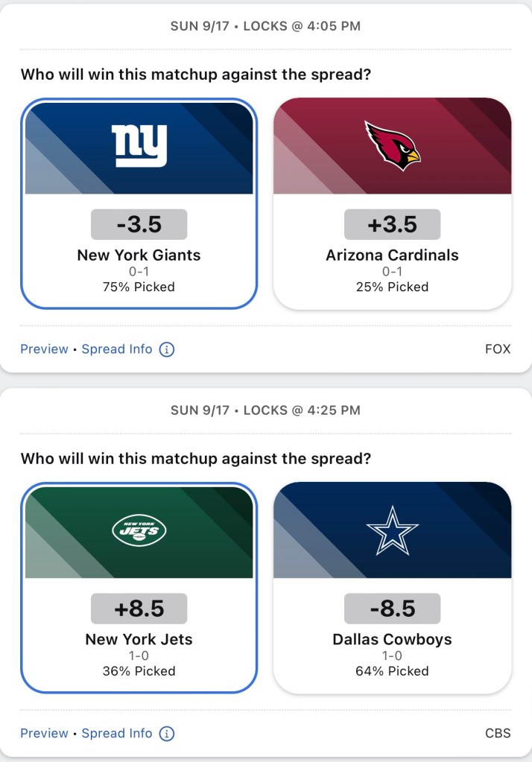Click the New York Jets 36% Picked text
This screenshot has width=532, height=762.
(139, 671)
